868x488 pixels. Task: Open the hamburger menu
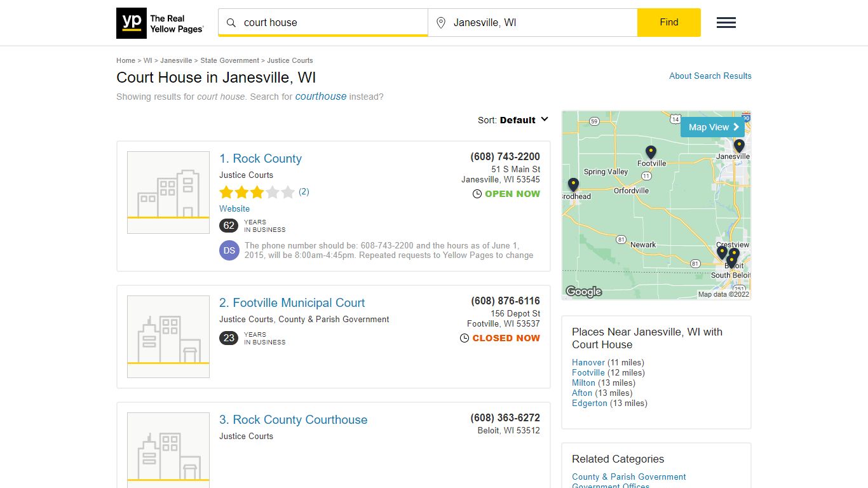click(726, 23)
